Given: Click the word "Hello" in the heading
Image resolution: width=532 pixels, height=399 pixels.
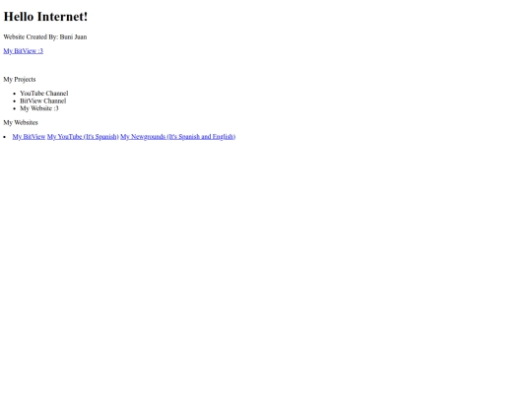Looking at the screenshot, I should point(19,17).
